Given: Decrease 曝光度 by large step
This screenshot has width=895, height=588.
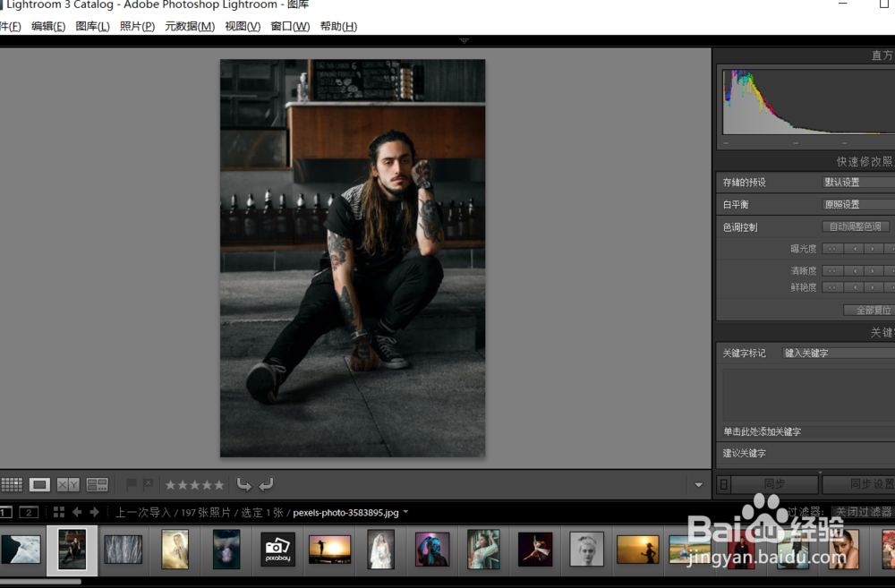Looking at the screenshot, I should (x=831, y=248).
